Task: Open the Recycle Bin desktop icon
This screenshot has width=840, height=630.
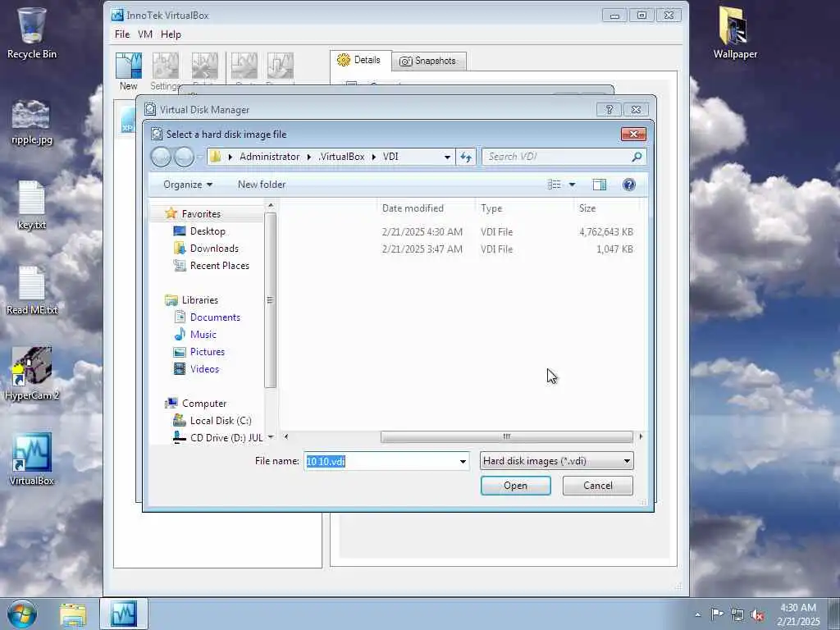Action: pos(32,32)
